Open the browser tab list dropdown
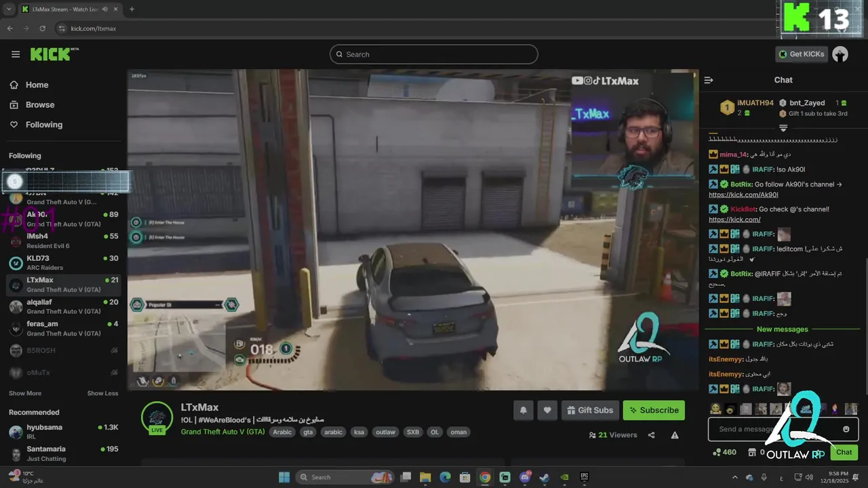Viewport: 868px width, 488px height. [9, 9]
